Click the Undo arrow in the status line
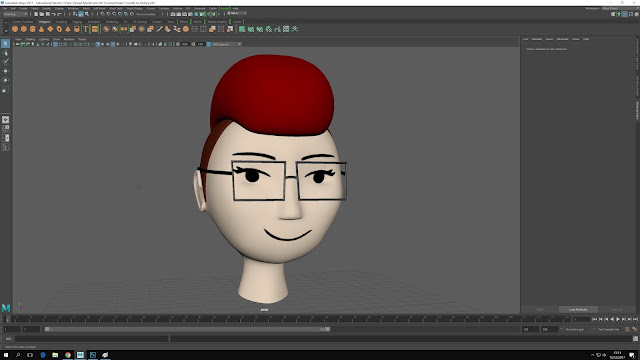Screen dimensions: 640x360 [x=53, y=14]
